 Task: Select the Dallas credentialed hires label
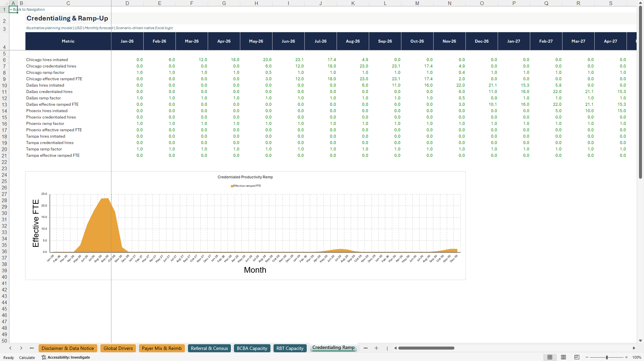tap(49, 92)
